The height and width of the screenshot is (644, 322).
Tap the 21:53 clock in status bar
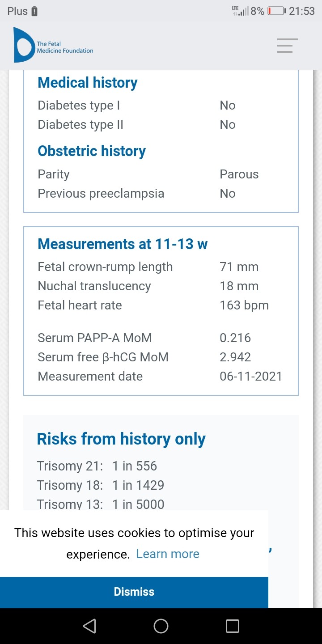[302, 11]
